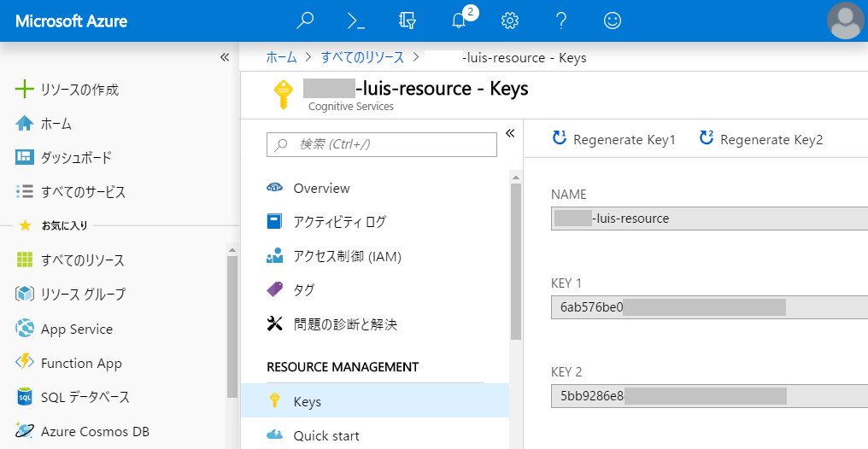The height and width of the screenshot is (449, 868).
Task: Click すべてのリソース breadcrumb link
Action: coord(362,57)
